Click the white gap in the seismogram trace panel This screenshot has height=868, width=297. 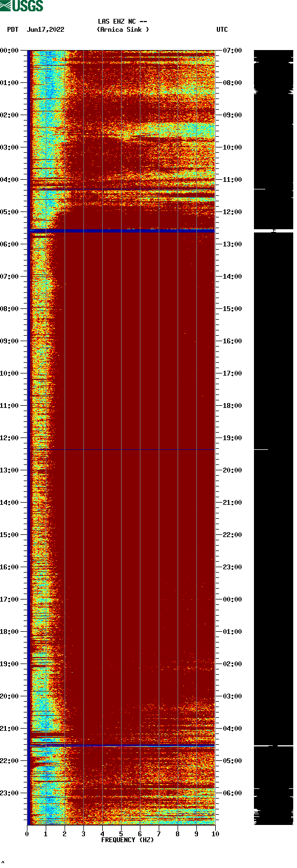[x=273, y=231]
